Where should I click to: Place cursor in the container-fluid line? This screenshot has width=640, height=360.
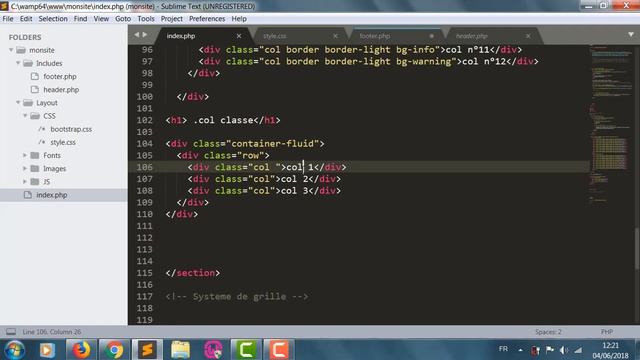point(245,143)
